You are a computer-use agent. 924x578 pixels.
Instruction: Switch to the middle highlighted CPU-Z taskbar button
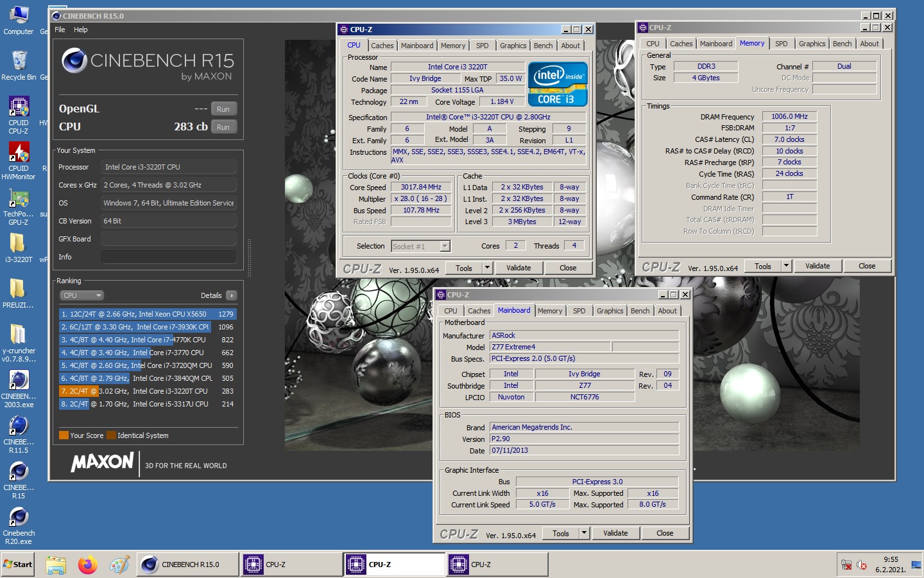394,565
